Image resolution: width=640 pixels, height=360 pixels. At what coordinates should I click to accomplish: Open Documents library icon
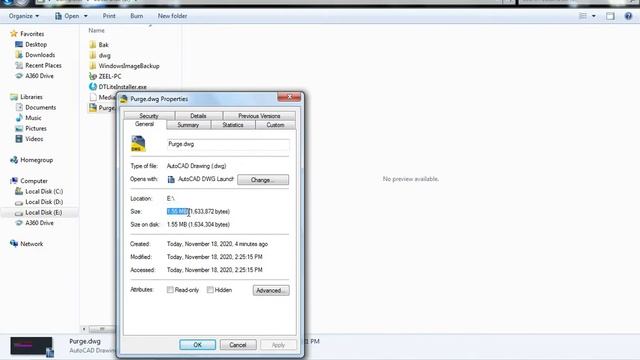pyautogui.click(x=19, y=107)
